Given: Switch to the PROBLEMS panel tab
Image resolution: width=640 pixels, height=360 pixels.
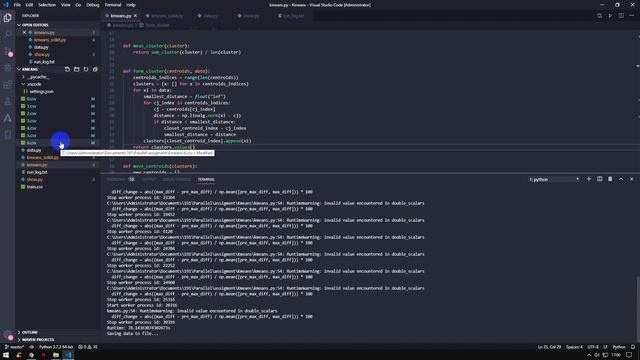Looking at the screenshot, I should (120, 180).
